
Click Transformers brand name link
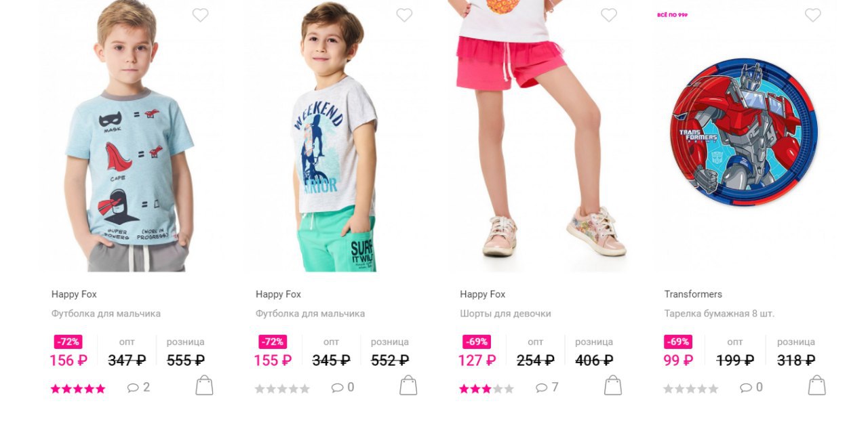(693, 294)
